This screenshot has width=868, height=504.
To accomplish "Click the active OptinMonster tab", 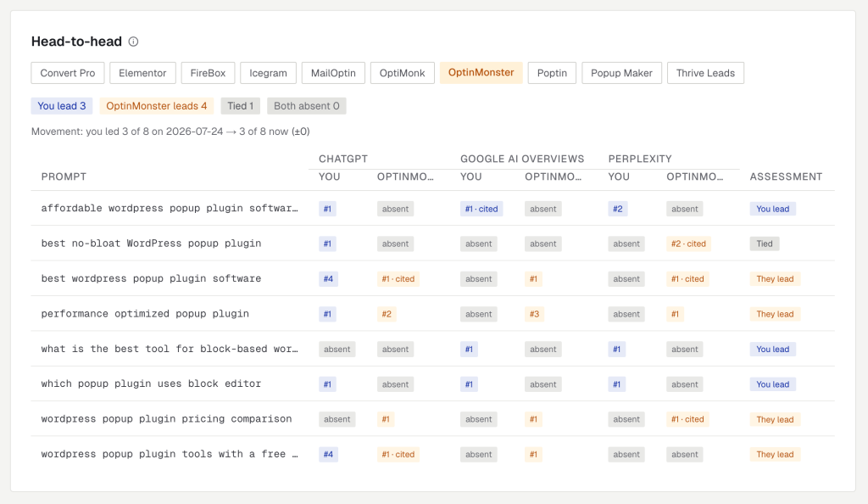I will 481,73.
